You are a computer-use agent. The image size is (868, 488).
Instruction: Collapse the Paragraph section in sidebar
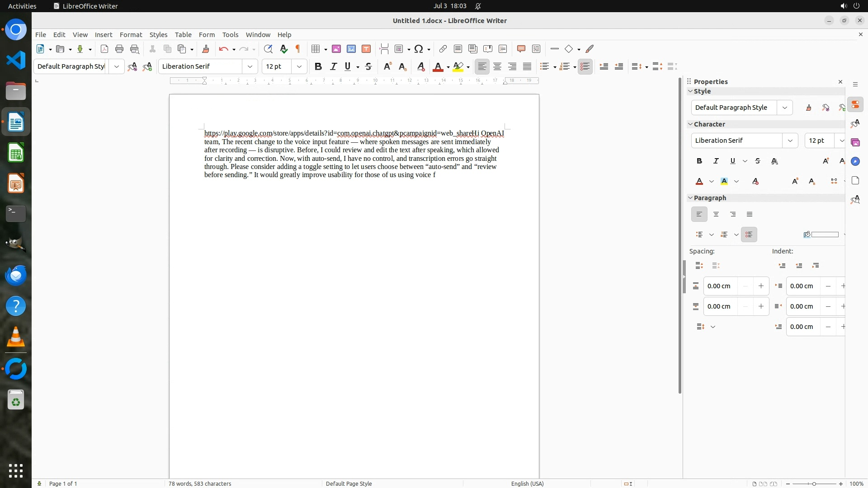[x=690, y=198]
